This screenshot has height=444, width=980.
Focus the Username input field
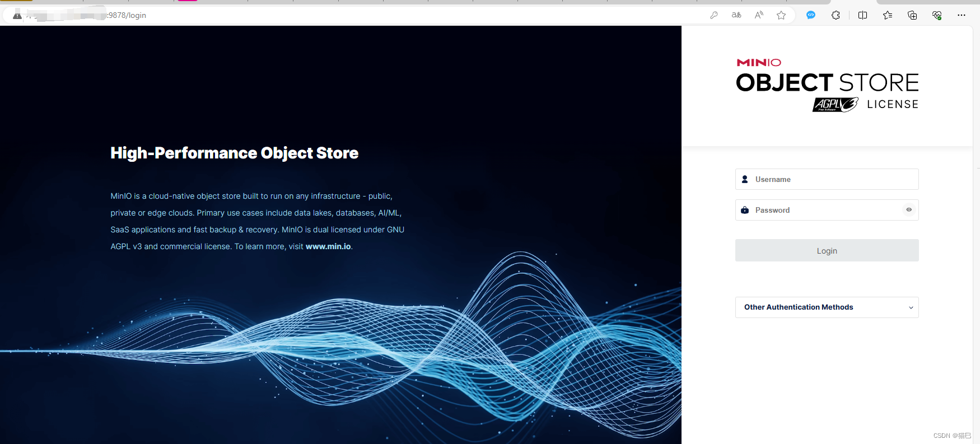point(827,179)
